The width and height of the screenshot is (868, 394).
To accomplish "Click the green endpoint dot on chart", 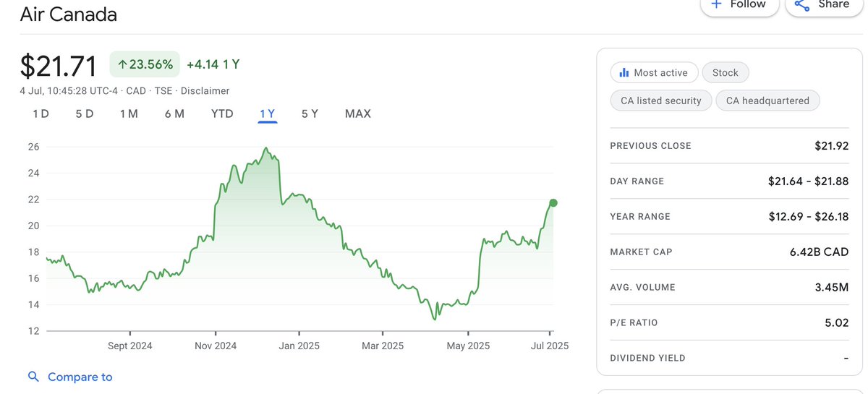I will click(x=553, y=202).
